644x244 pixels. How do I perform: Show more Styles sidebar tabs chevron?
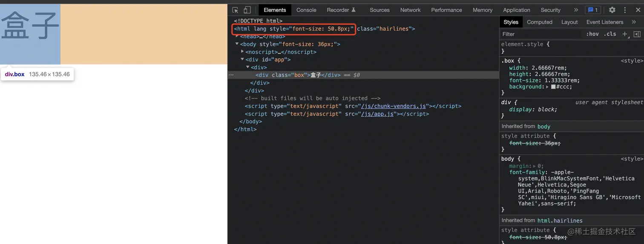tap(634, 22)
